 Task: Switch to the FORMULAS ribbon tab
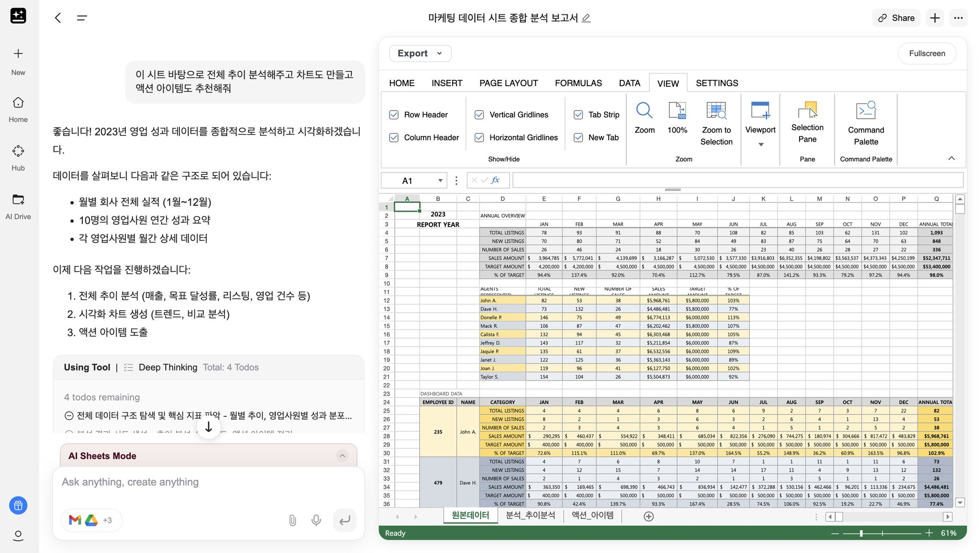click(x=578, y=82)
